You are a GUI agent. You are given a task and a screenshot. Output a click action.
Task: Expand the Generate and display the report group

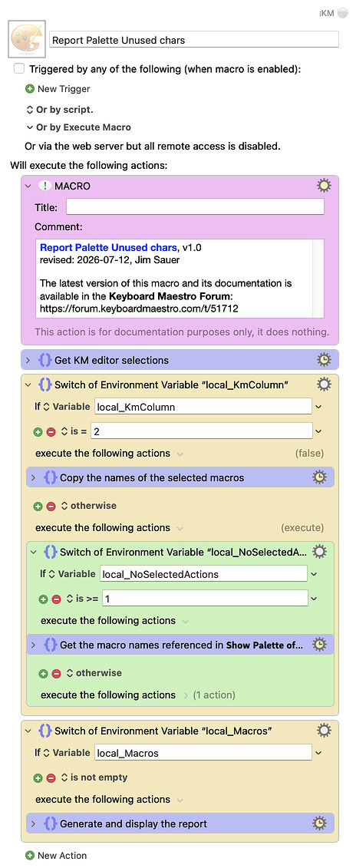click(x=33, y=823)
